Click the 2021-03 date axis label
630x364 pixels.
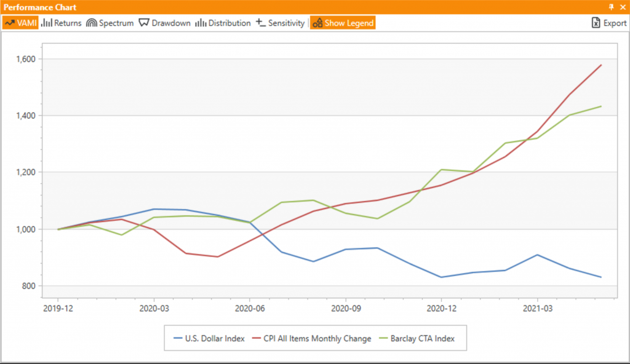pos(538,307)
